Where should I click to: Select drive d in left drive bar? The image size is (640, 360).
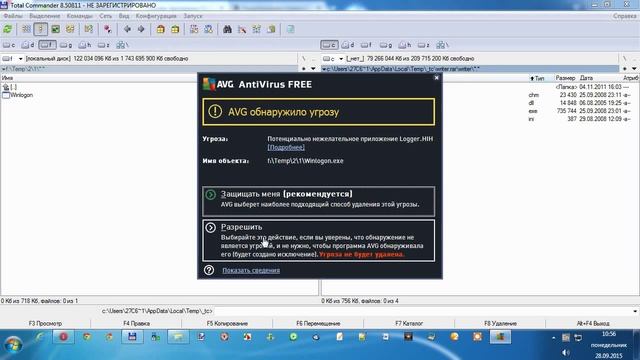[28, 45]
